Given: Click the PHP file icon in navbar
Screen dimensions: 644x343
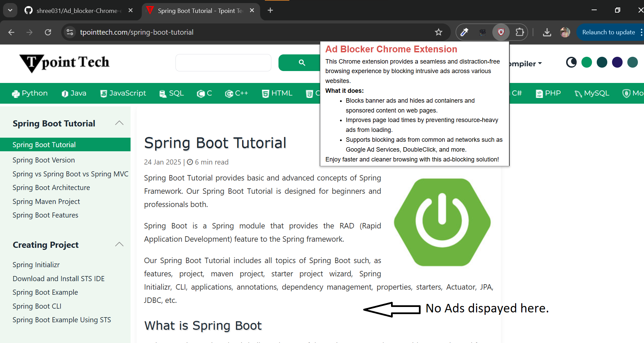Looking at the screenshot, I should point(539,94).
